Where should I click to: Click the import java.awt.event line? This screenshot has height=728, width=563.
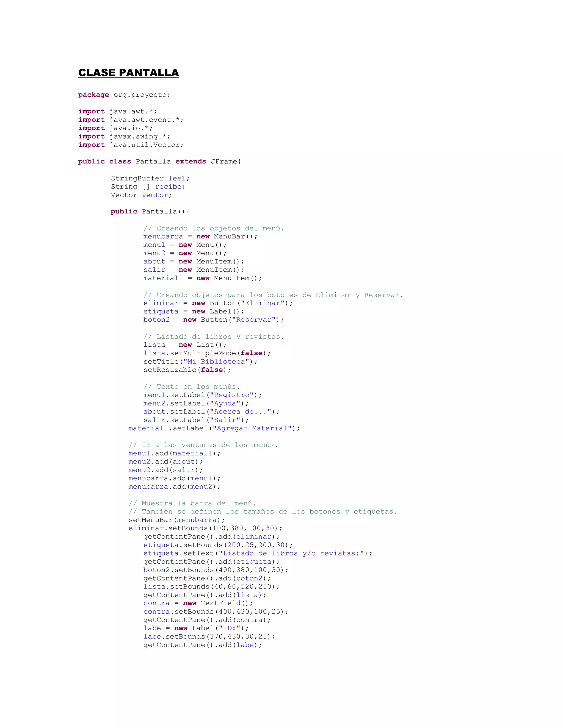click(131, 120)
